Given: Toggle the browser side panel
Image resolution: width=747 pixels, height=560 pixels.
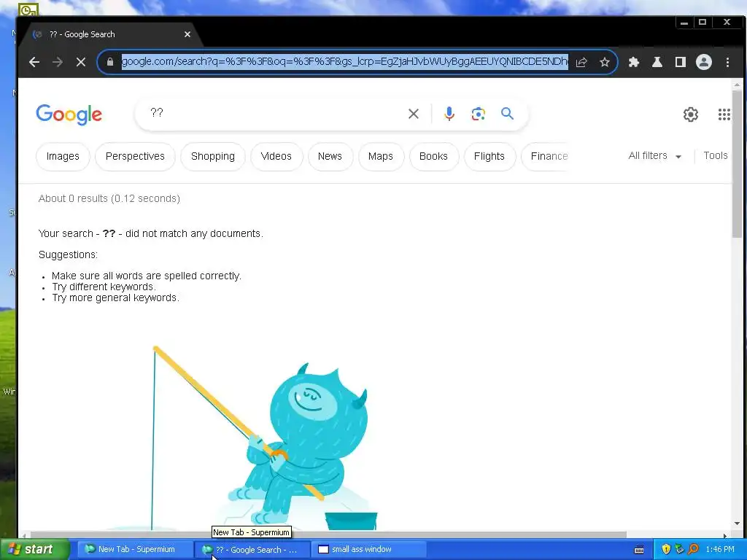Looking at the screenshot, I should pos(681,62).
